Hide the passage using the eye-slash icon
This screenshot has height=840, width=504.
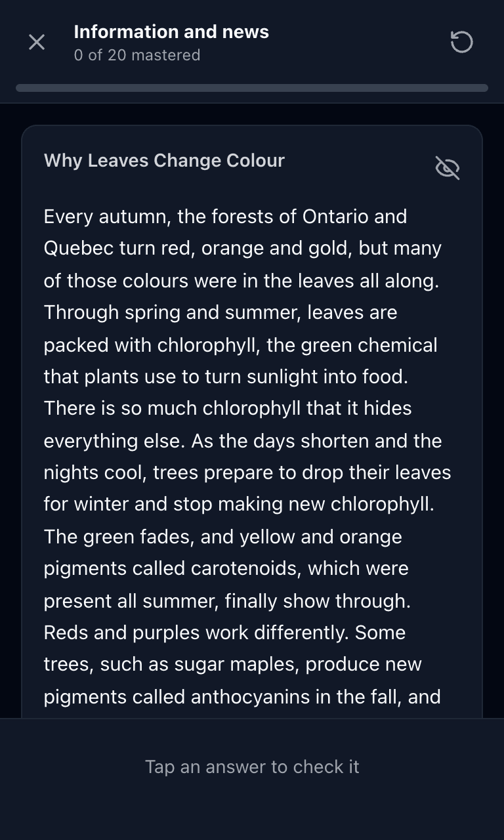[448, 168]
